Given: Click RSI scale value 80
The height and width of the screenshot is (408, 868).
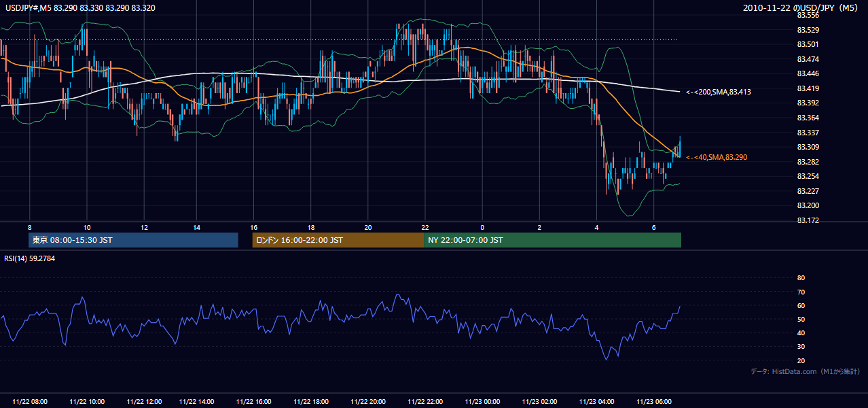Looking at the screenshot, I should coord(801,278).
